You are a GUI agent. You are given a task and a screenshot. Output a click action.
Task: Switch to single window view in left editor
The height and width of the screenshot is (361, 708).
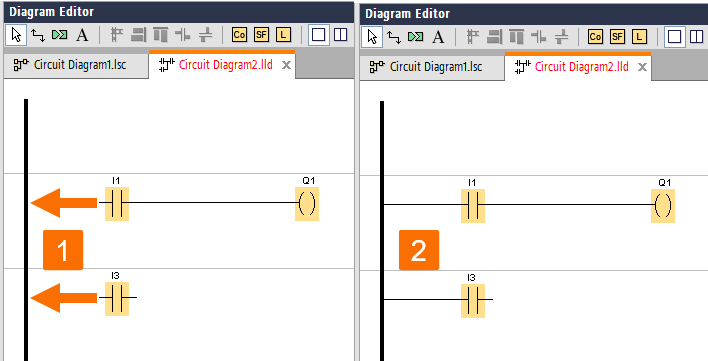click(x=319, y=35)
